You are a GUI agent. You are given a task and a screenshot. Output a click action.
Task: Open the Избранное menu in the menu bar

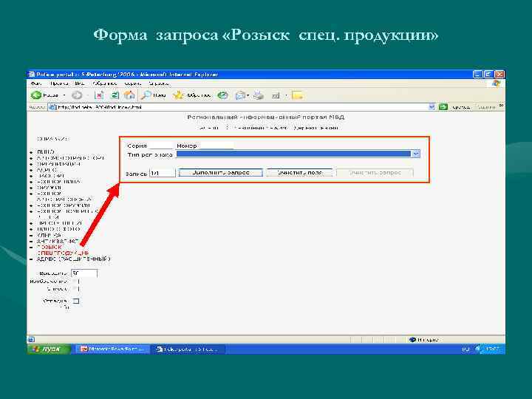tap(104, 83)
